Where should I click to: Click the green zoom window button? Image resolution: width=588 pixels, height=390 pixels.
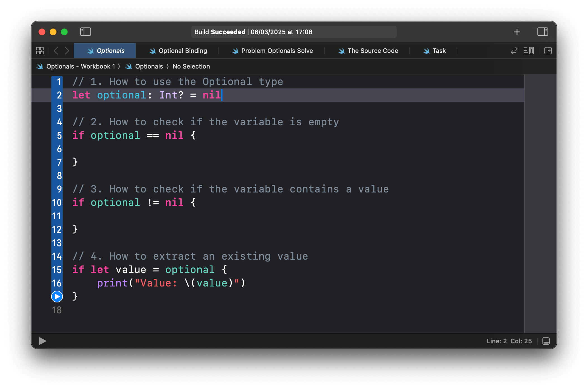[x=64, y=32]
